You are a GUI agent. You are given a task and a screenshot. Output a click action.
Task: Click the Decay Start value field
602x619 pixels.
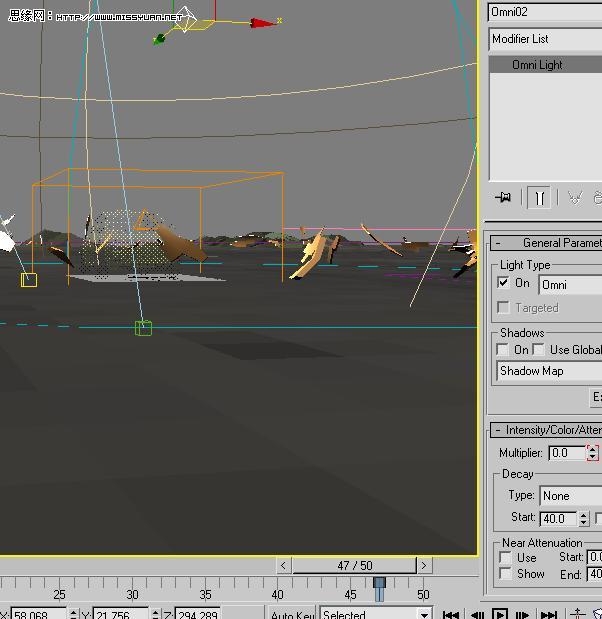point(558,518)
